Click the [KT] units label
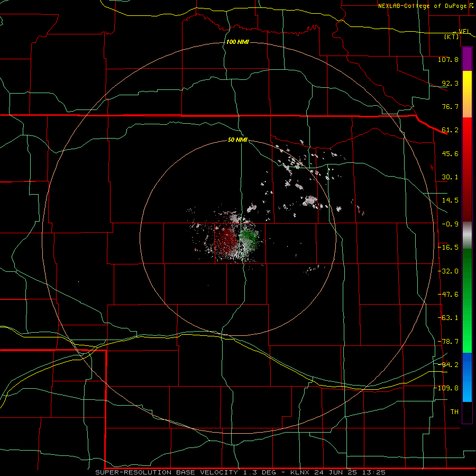Viewport: 476px width, 476px height. coord(452,36)
